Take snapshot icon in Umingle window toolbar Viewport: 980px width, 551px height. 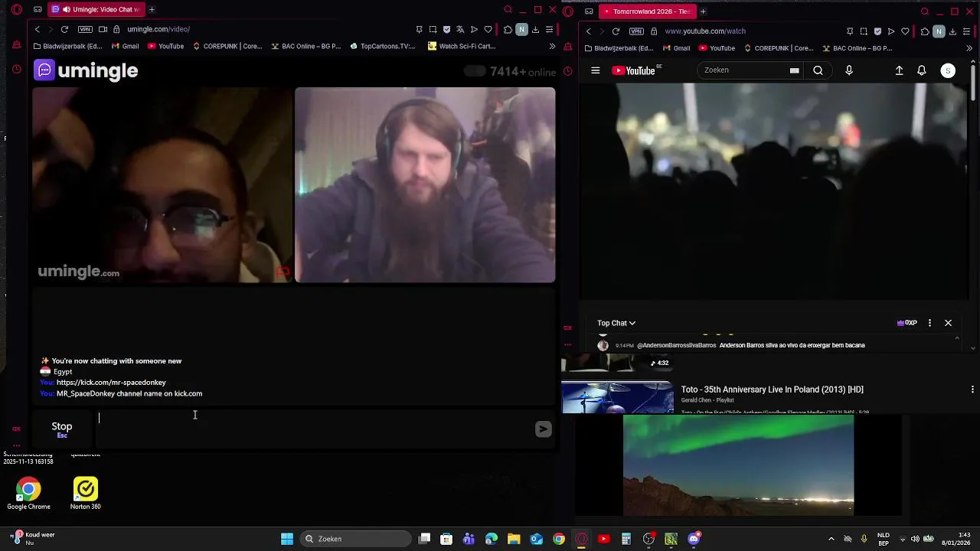[433, 29]
